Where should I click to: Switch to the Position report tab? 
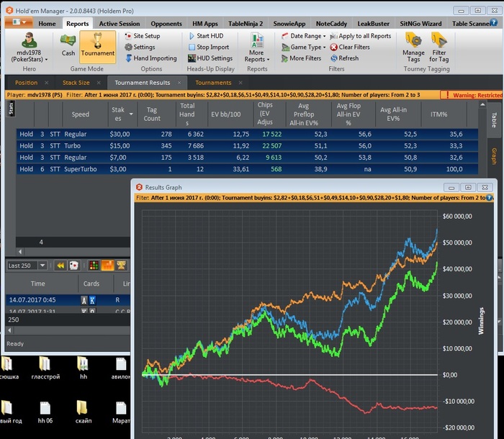[x=27, y=83]
